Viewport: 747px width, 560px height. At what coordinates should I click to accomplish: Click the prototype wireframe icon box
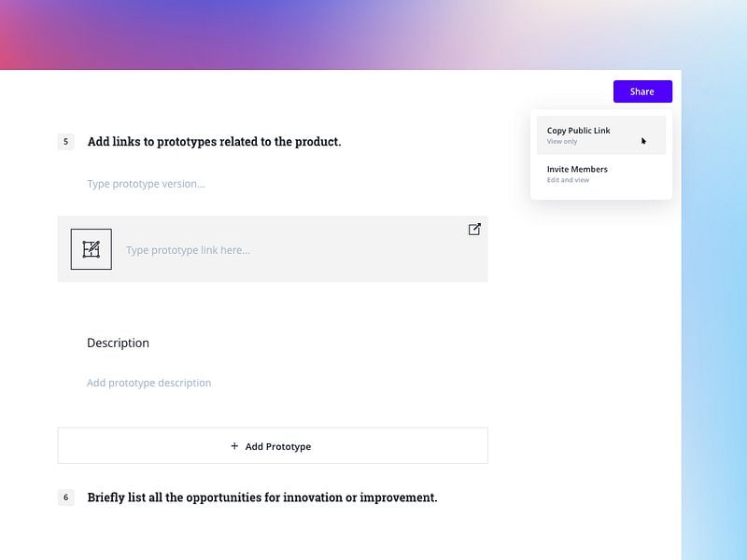coord(91,249)
